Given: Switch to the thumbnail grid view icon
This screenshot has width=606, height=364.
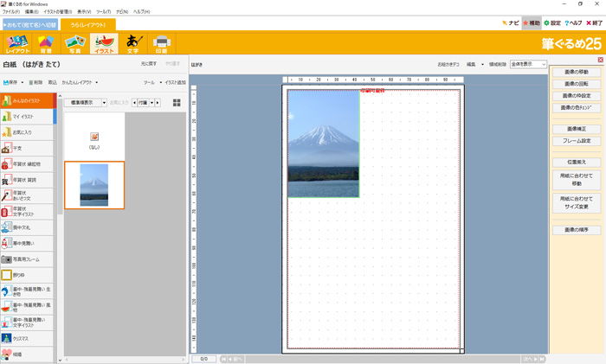Looking at the screenshot, I should coord(177,102).
